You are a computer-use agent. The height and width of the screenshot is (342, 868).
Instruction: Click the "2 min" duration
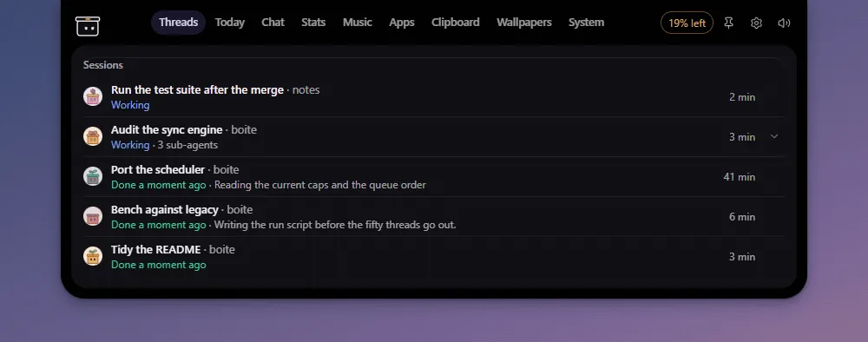(x=742, y=97)
